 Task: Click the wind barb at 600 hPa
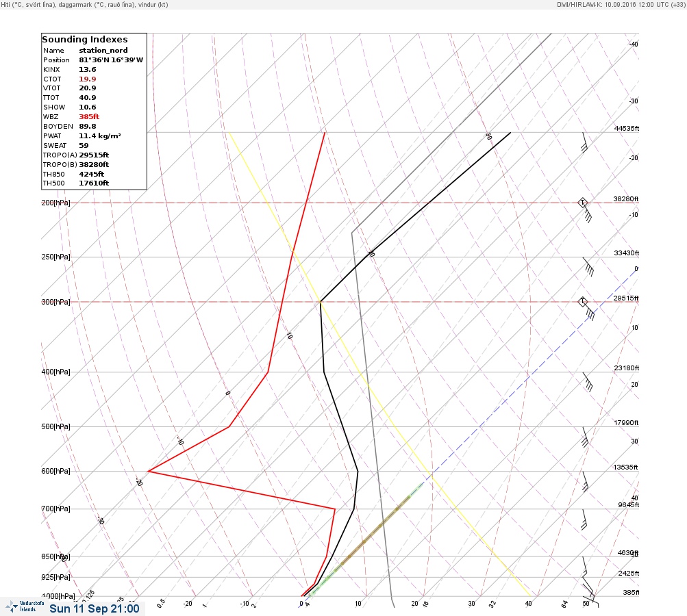(585, 482)
